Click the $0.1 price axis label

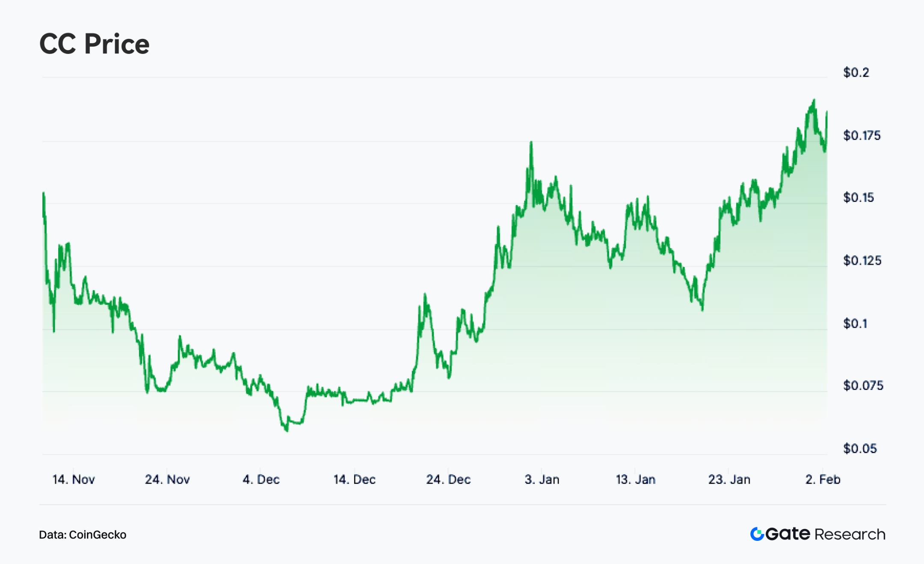856,324
